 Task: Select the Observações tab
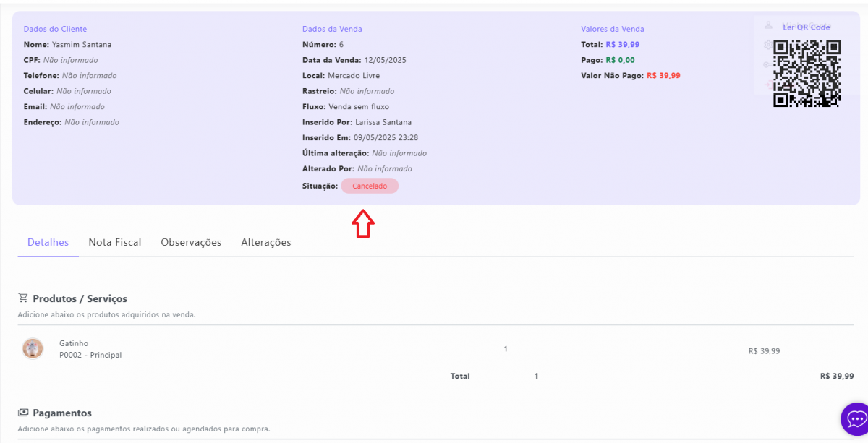pyautogui.click(x=191, y=242)
